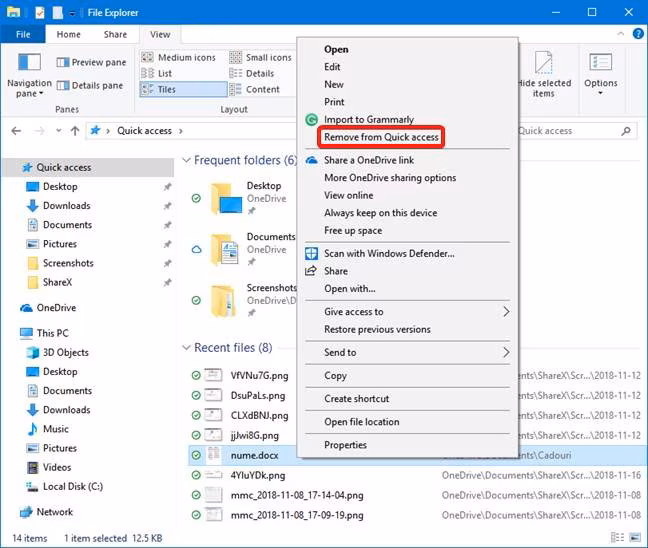
Task: Switch to the Share ribbon tab
Action: point(115,34)
